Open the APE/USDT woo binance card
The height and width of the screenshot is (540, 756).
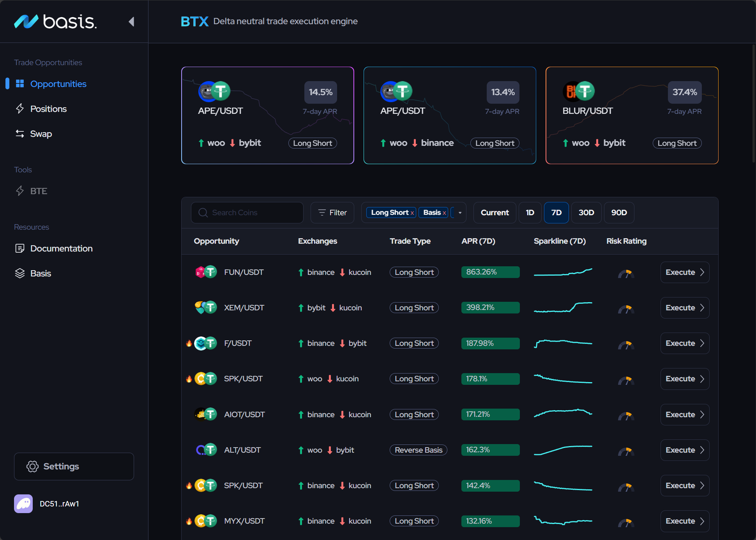450,115
